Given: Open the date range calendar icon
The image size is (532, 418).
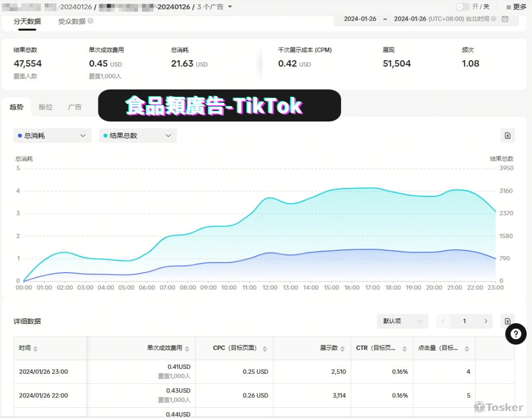Looking at the screenshot, I should tap(505, 19).
